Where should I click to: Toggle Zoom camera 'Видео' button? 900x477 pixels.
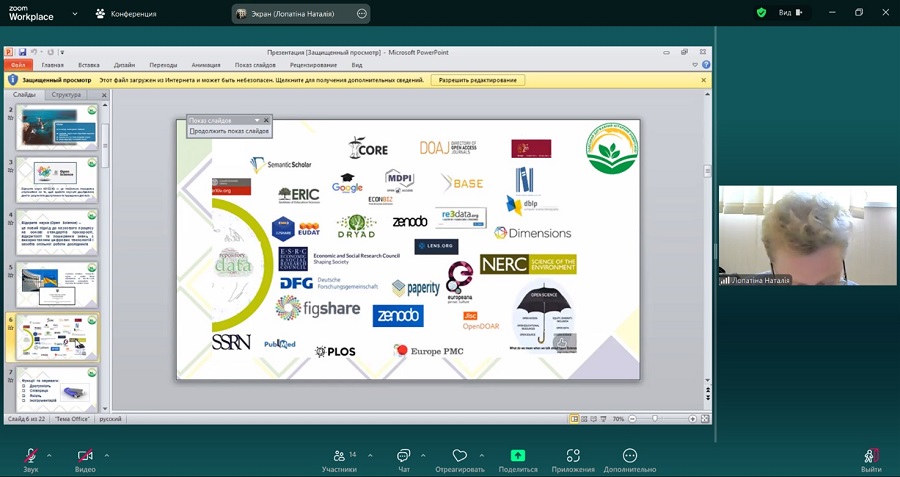click(85, 461)
